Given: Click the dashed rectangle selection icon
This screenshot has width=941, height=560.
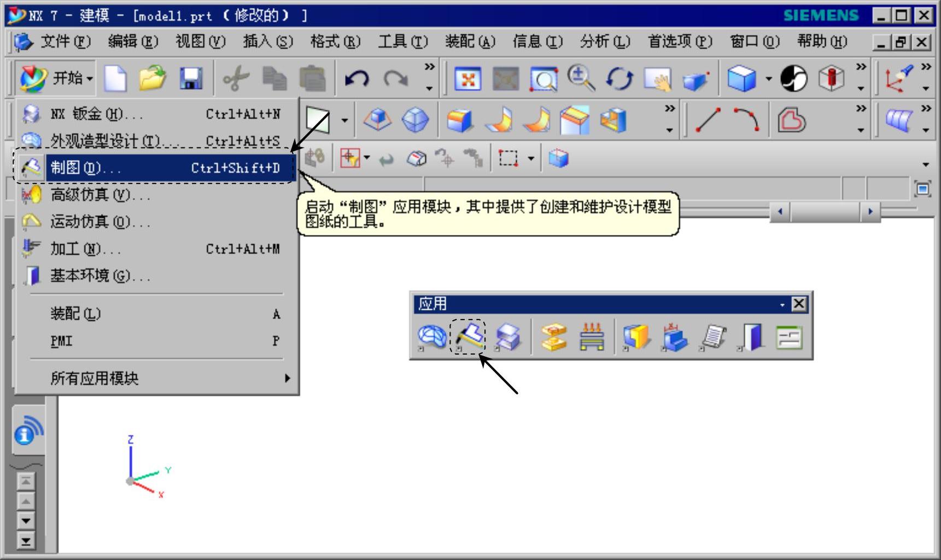Looking at the screenshot, I should point(508,159).
